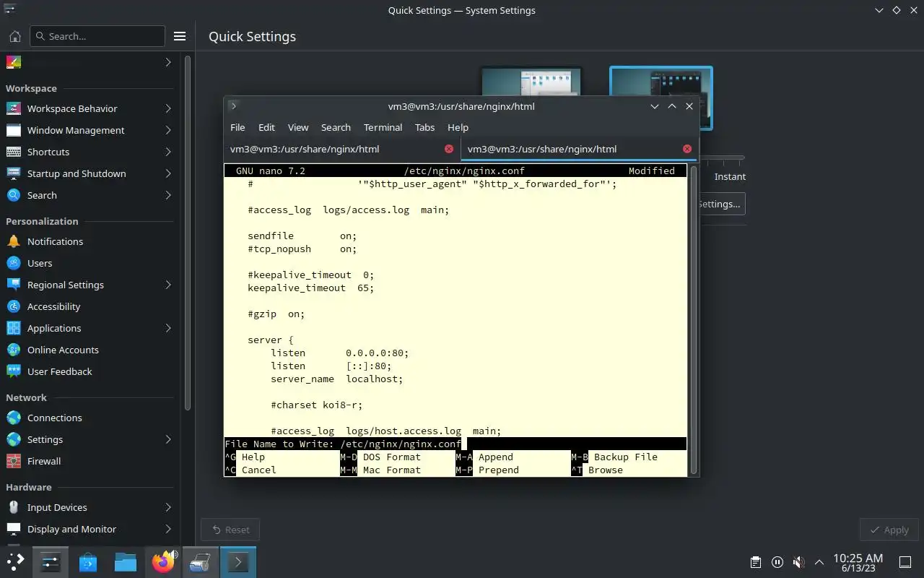Click Apply button in System Settings
This screenshot has width=924, height=578.
pyautogui.click(x=889, y=530)
